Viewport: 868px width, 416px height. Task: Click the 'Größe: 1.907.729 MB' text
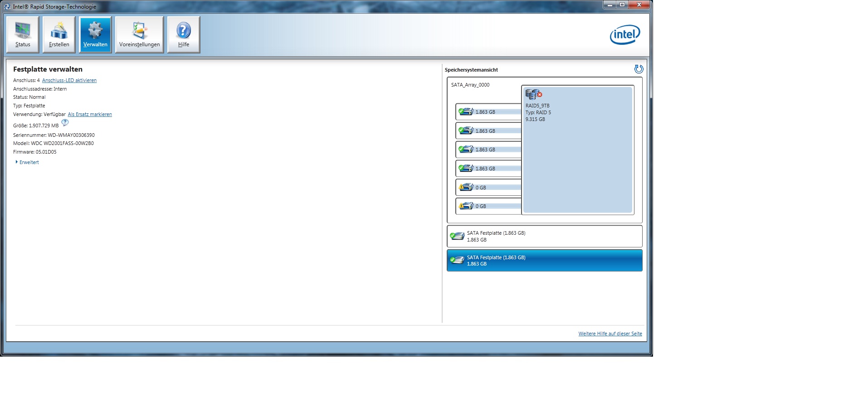(x=36, y=126)
